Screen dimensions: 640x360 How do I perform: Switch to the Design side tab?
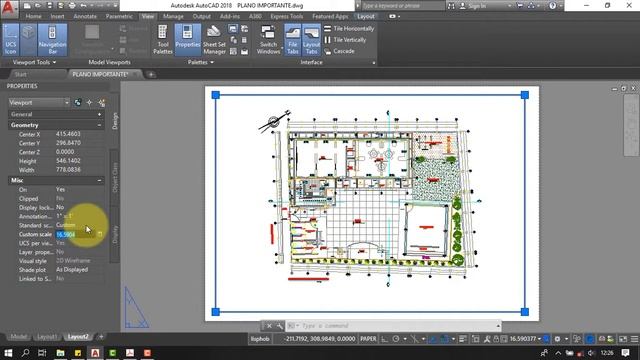115,121
